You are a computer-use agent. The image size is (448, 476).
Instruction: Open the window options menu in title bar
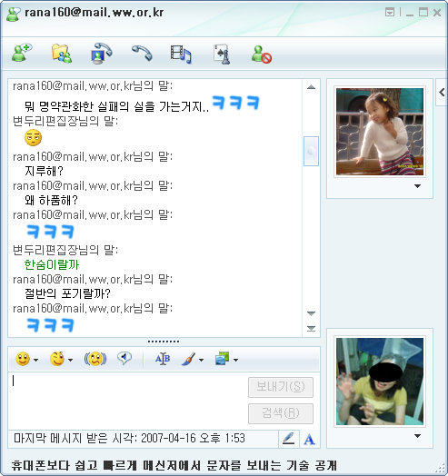coord(390,13)
